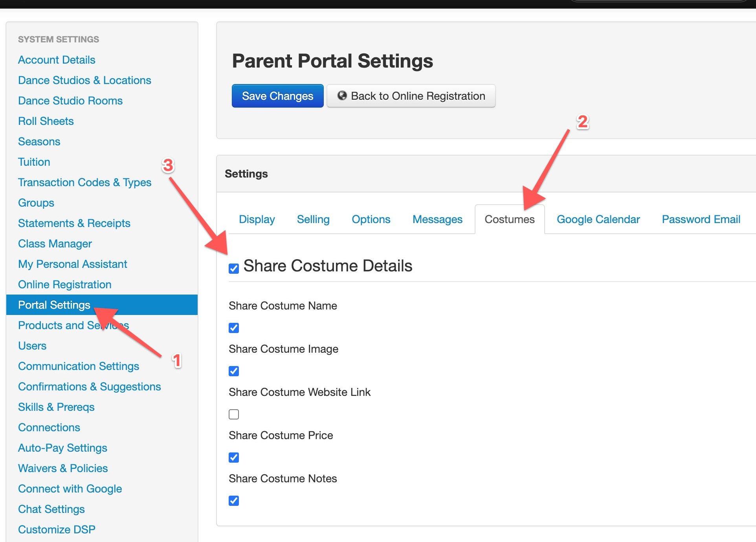Disable the Share Costume Name checkbox
Image resolution: width=756 pixels, height=542 pixels.
point(234,328)
